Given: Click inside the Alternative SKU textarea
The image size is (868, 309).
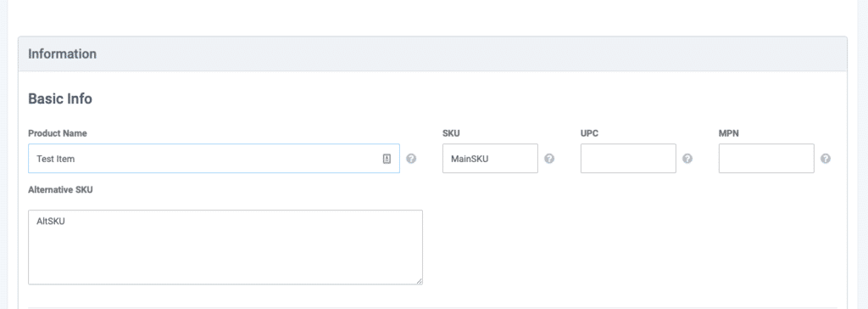Looking at the screenshot, I should 225,247.
